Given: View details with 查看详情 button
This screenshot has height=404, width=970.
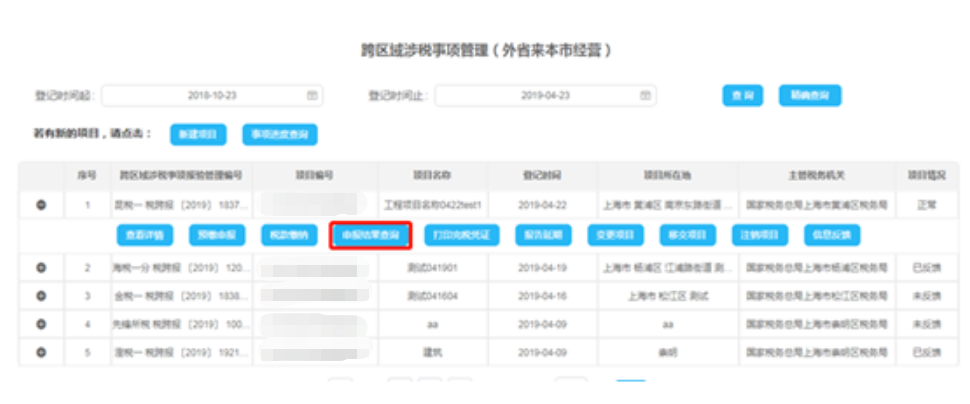Looking at the screenshot, I should click(145, 235).
